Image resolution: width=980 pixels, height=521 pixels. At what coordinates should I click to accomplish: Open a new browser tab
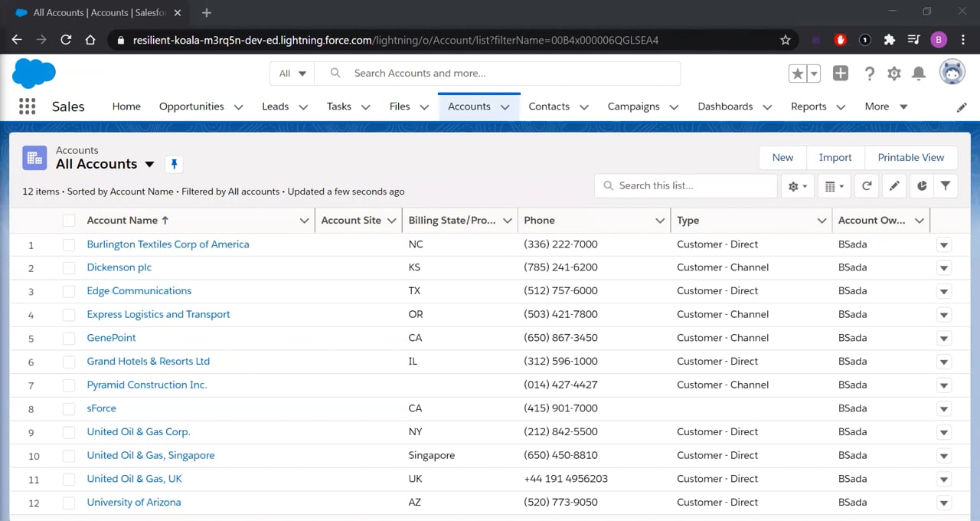207,13
